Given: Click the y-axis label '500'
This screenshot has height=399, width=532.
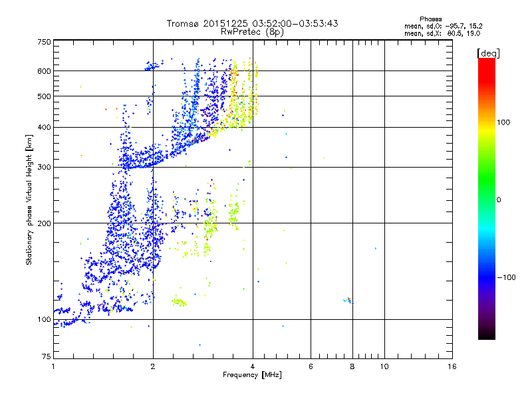Looking at the screenshot, I should coord(44,96).
